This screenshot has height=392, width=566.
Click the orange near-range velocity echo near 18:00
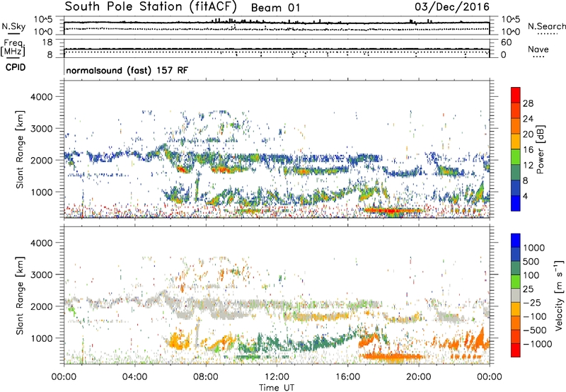pos(392,357)
